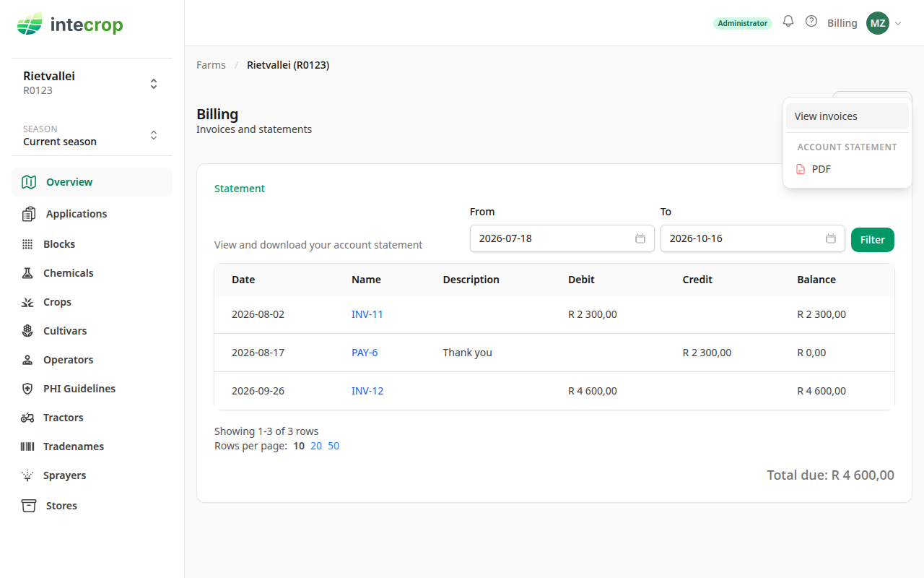Viewport: 924px width, 578px height.
Task: Click the Sprayers icon in sidebar
Action: (27, 475)
